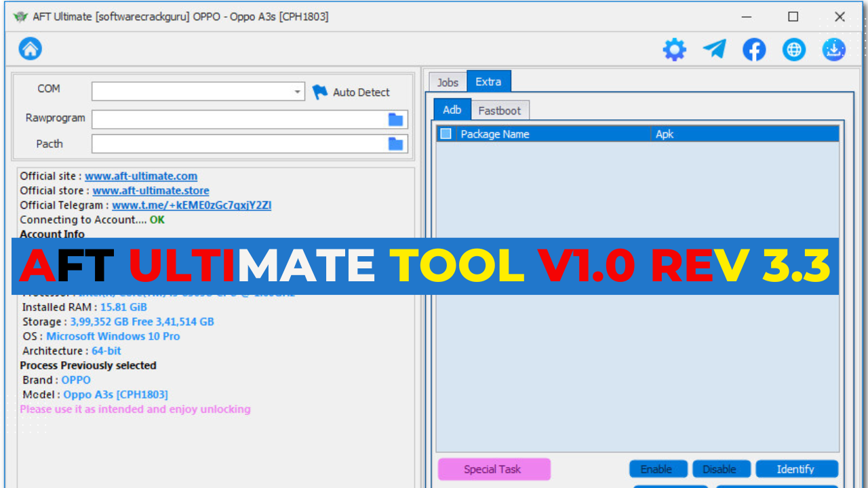Click 'Please use it as intended' message
The height and width of the screenshot is (488, 868).
pyautogui.click(x=135, y=409)
